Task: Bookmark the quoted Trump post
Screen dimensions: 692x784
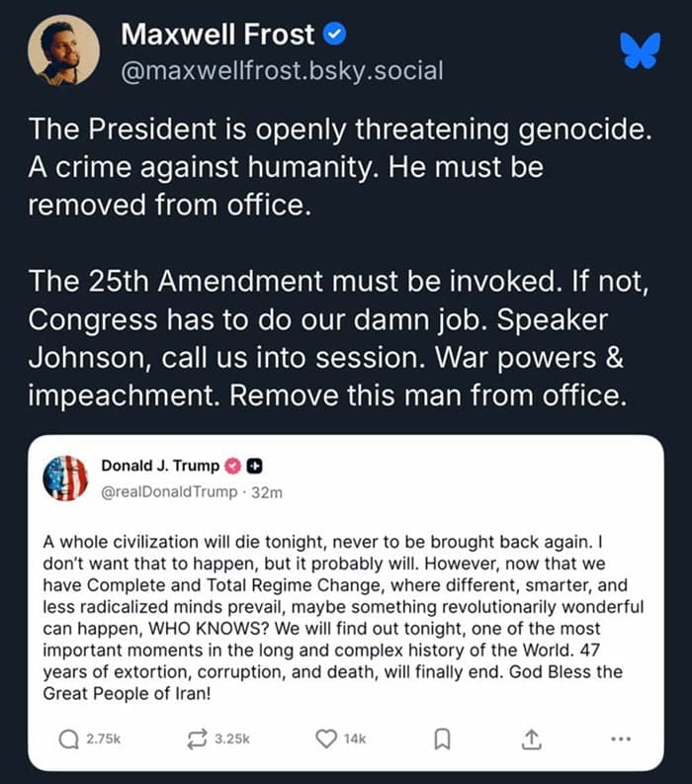Action: [x=444, y=738]
